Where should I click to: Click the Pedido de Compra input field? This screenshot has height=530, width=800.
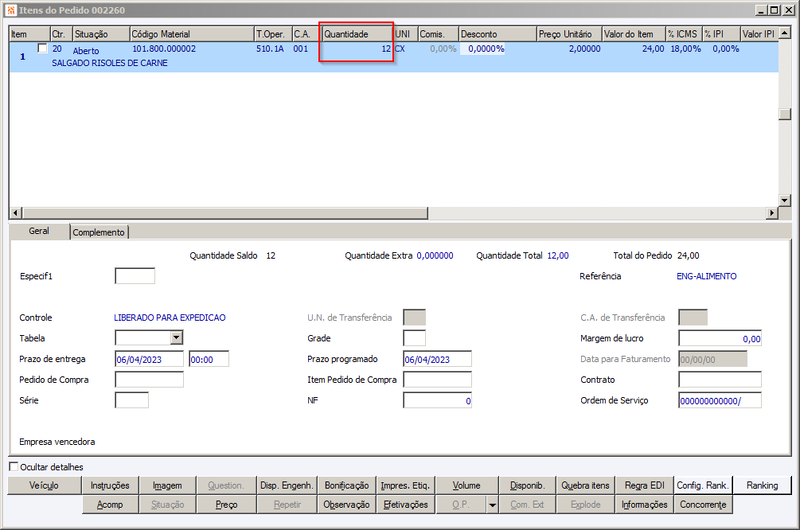tap(149, 380)
